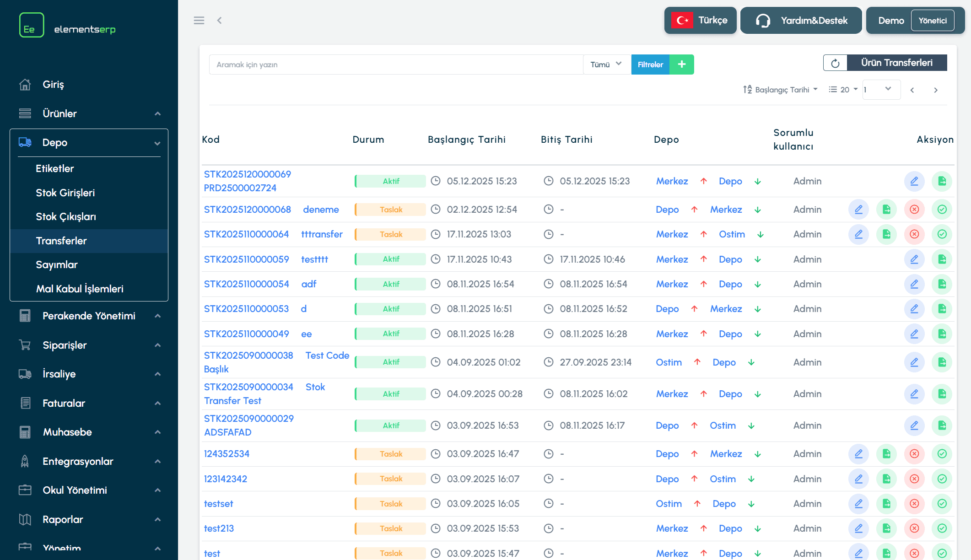Go to next page arrow
971x560 pixels.
[935, 90]
